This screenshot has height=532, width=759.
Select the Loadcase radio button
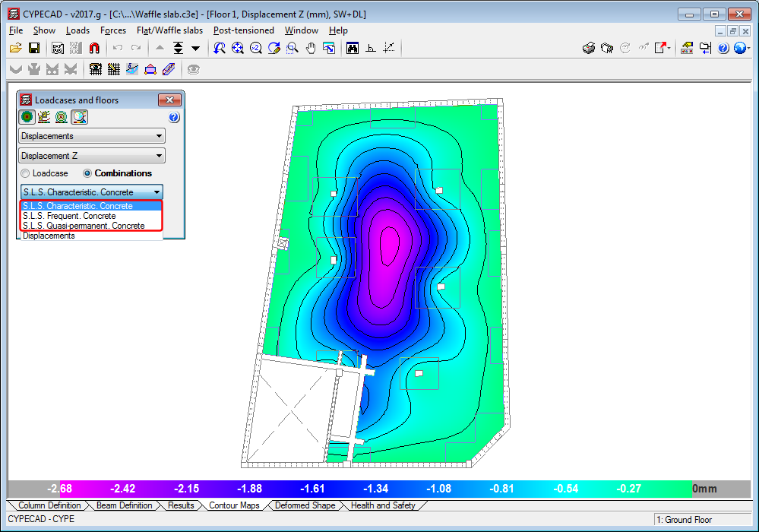point(26,173)
